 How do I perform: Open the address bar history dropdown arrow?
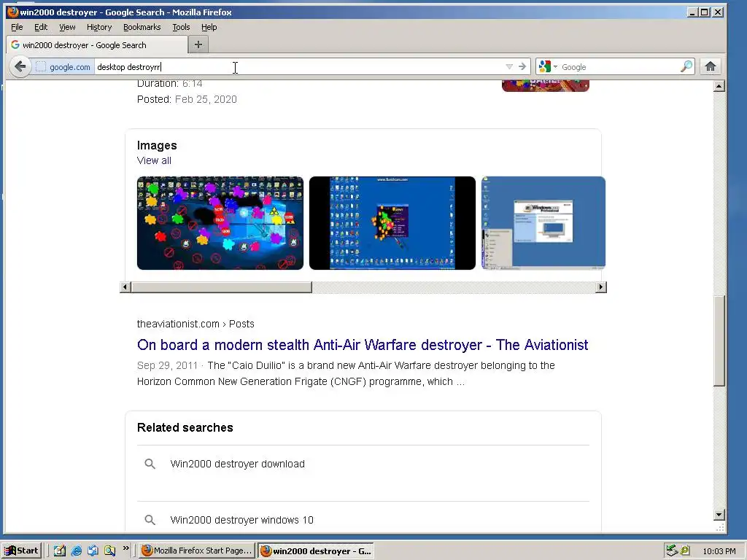(508, 66)
